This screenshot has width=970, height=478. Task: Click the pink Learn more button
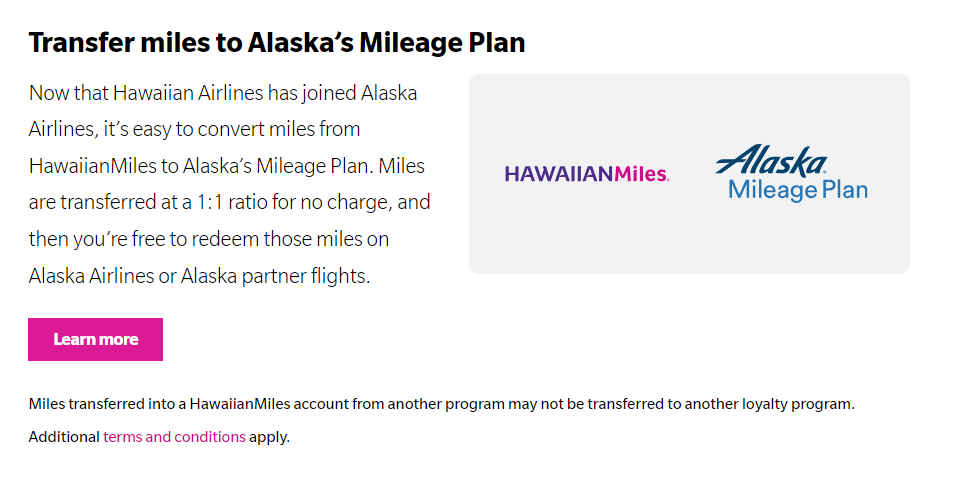pos(95,339)
